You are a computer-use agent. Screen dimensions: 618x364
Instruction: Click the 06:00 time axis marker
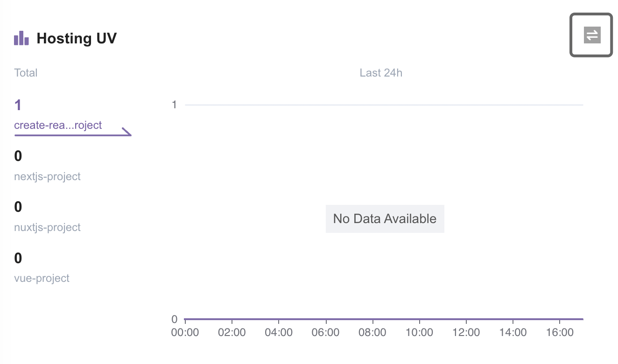pos(326,332)
